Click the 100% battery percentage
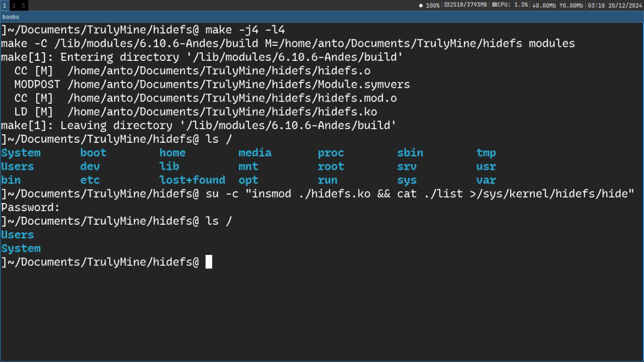This screenshot has height=362, width=644. click(x=433, y=6)
